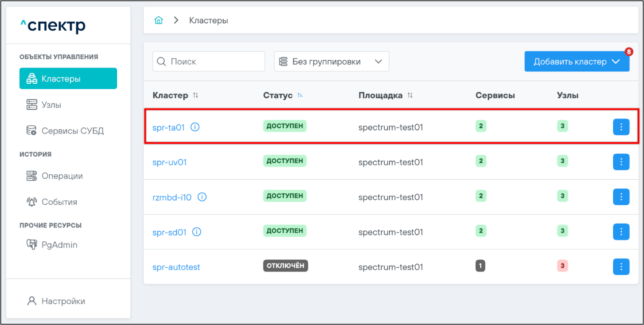Open Сервисы СУБД in the sidebar

click(x=72, y=131)
